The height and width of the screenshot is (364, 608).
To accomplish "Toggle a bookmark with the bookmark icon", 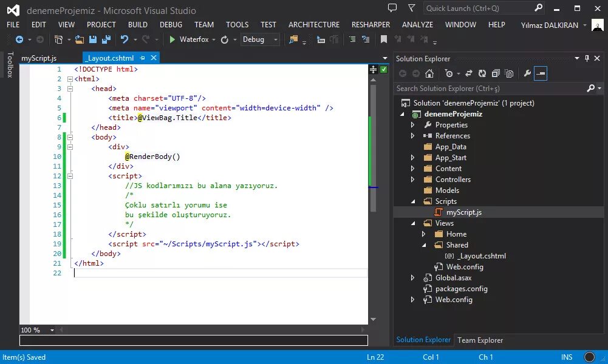I will pos(384,39).
